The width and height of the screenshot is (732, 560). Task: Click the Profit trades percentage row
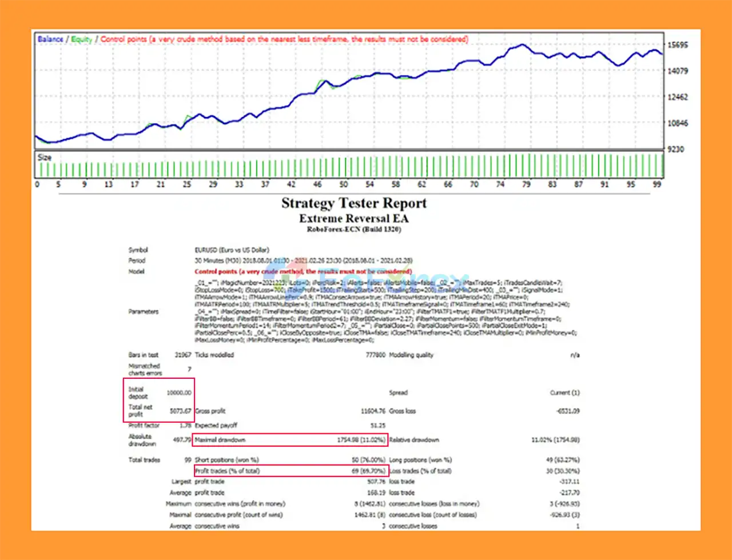[x=291, y=470]
